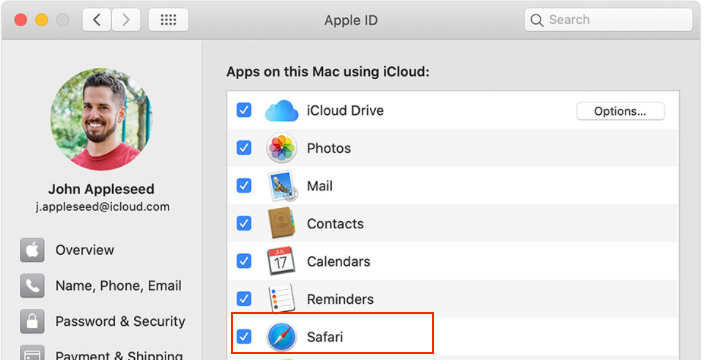Select the iCloud Drive label
Screen dimensions: 710x360
(345, 110)
